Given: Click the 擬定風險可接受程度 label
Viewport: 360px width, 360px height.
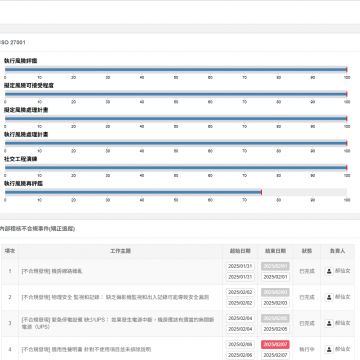Looking at the screenshot, I should pyautogui.click(x=29, y=85).
